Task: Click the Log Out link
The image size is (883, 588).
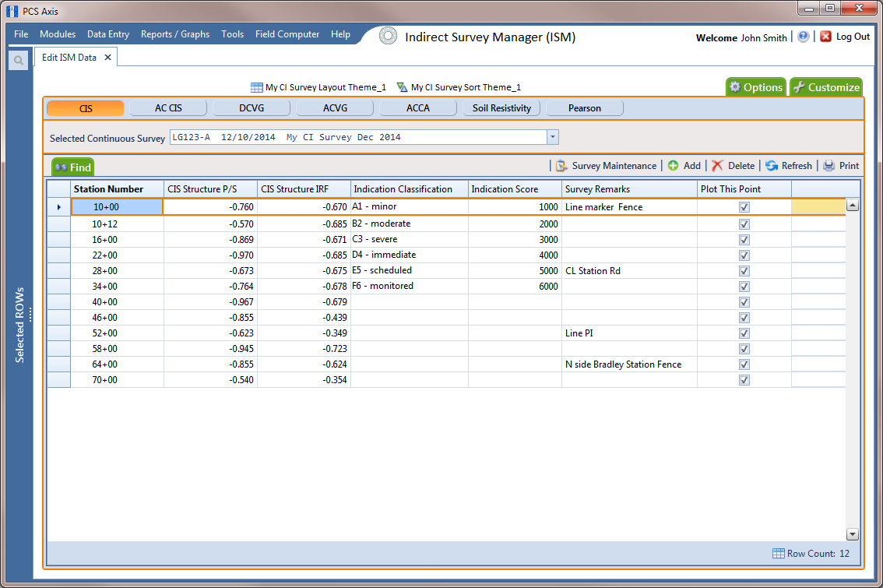Action: (853, 37)
